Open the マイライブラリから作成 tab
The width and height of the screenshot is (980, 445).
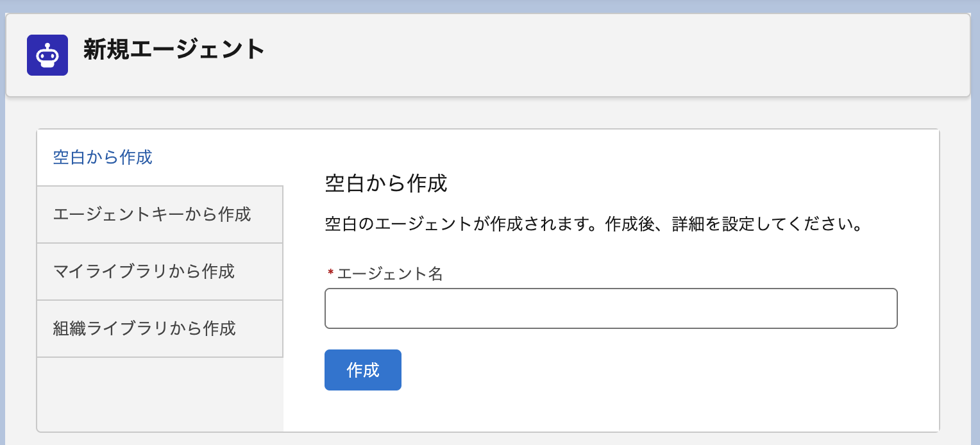point(144,271)
